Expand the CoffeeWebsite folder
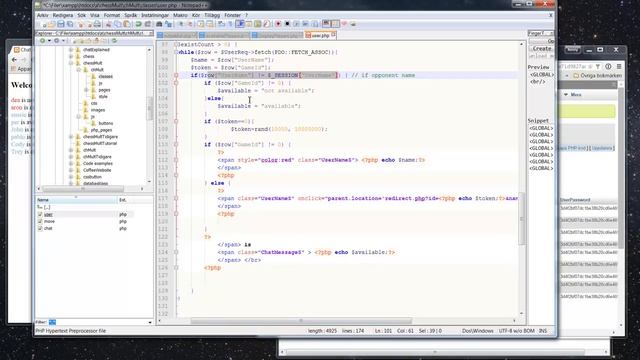This screenshot has height=360, width=640. coord(71,170)
